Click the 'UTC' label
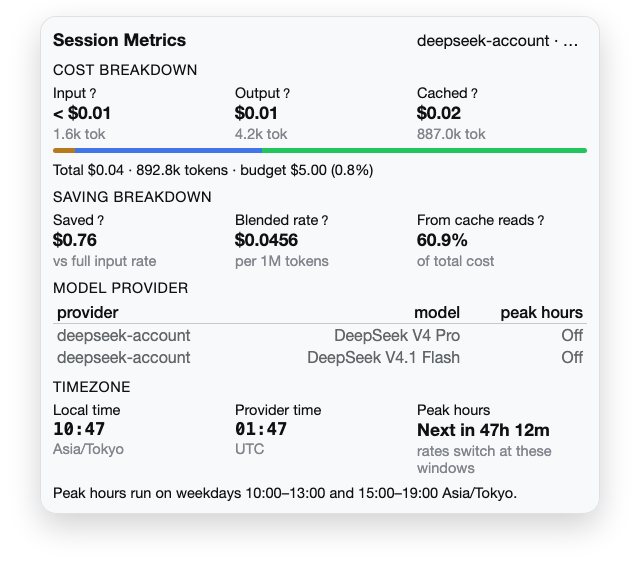 [x=249, y=449]
